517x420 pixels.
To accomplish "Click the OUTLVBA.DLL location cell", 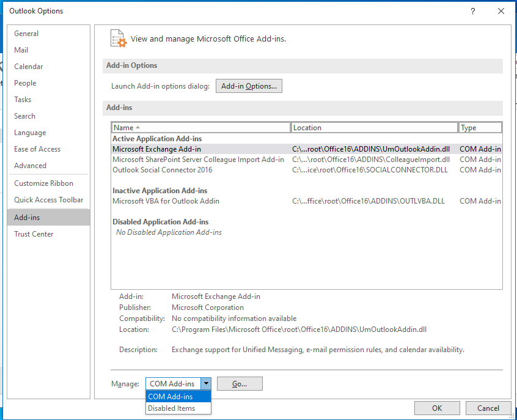I will [x=369, y=201].
